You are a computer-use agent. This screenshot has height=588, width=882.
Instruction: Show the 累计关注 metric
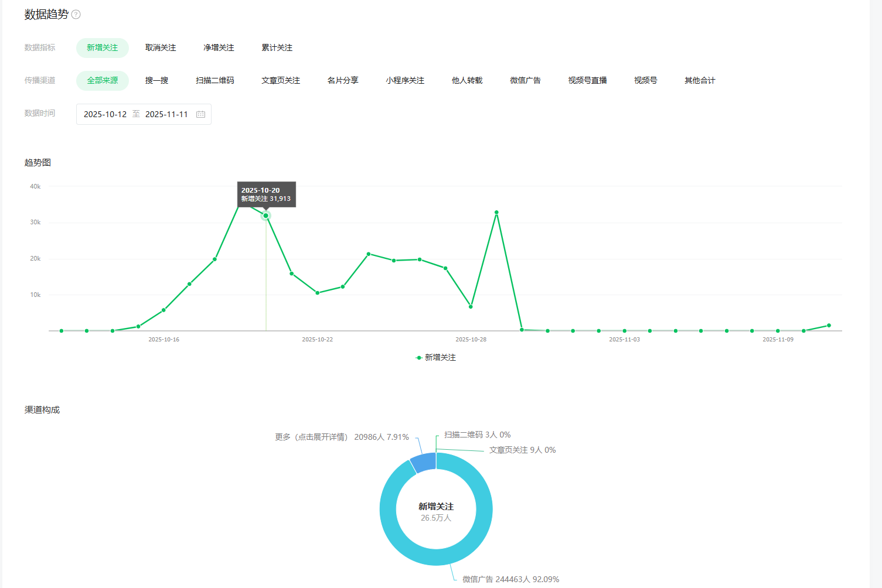(x=277, y=48)
